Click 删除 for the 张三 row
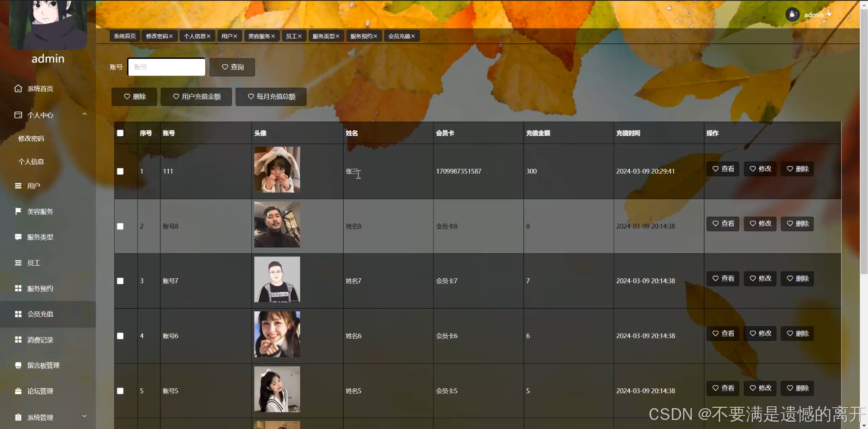 pyautogui.click(x=797, y=169)
